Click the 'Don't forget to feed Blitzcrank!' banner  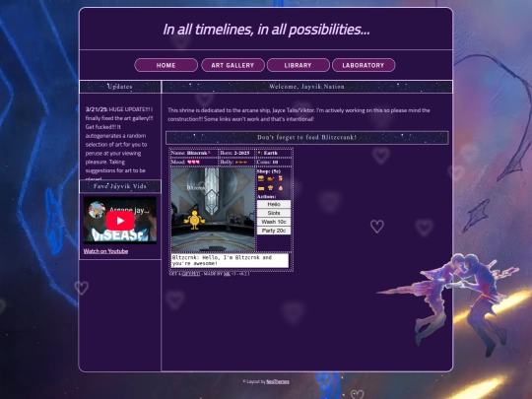tap(307, 137)
